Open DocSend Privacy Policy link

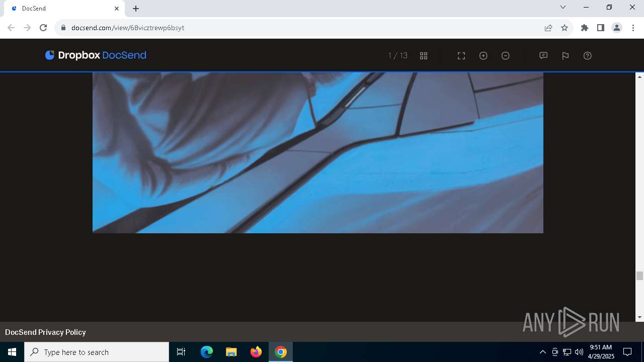(x=45, y=332)
